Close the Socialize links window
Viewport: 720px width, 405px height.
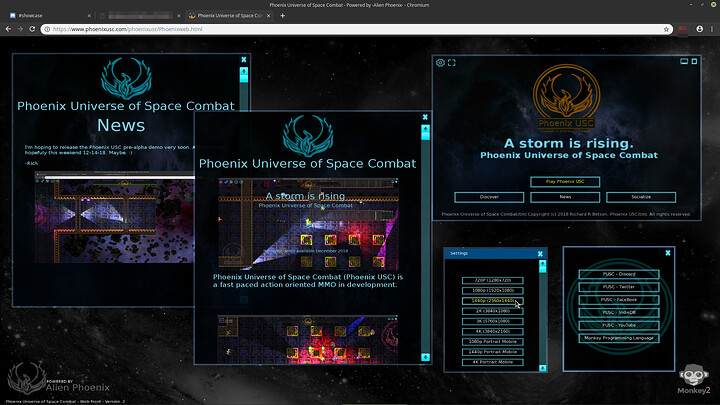click(x=668, y=253)
